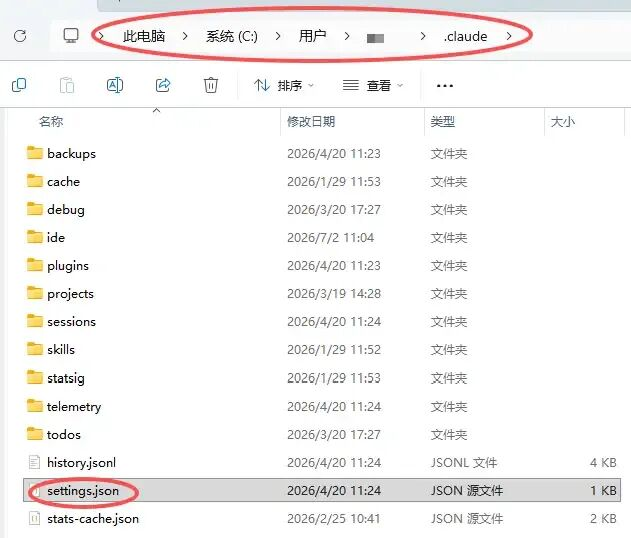Select the debug folder icon
The height and width of the screenshot is (538, 632).
[35, 209]
